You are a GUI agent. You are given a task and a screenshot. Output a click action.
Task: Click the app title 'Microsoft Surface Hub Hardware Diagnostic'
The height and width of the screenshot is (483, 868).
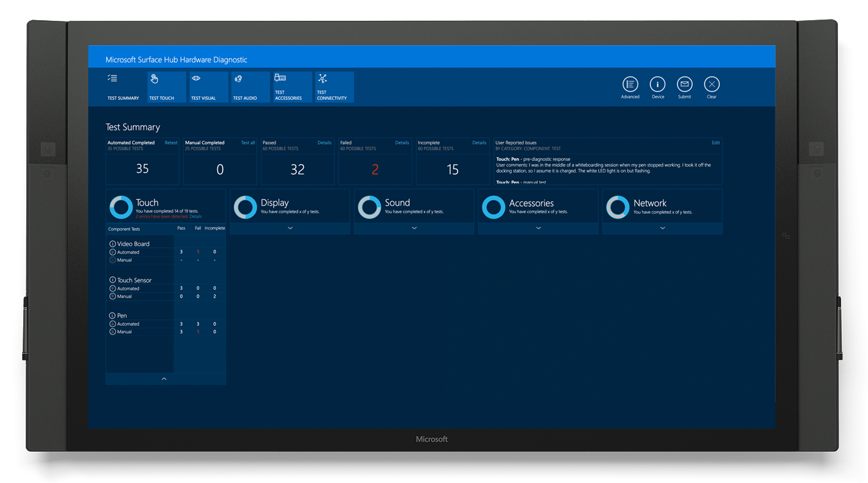[176, 60]
